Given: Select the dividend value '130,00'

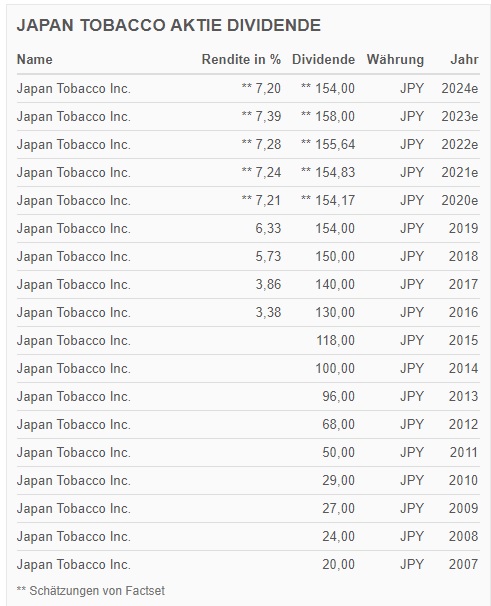Looking at the screenshot, I should tap(335, 312).
